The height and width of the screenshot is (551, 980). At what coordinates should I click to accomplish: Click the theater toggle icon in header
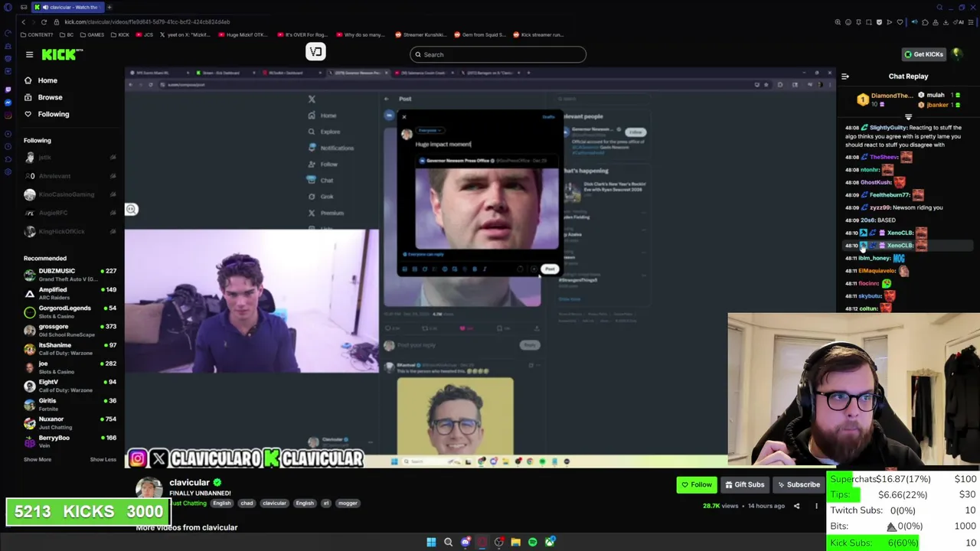point(316,51)
